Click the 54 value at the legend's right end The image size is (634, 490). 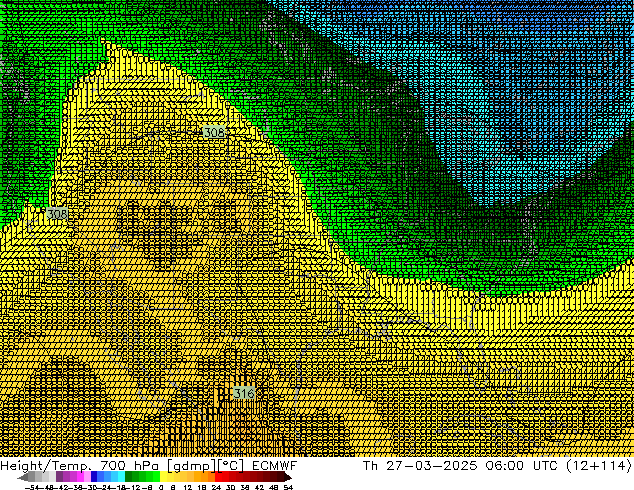pos(287,488)
